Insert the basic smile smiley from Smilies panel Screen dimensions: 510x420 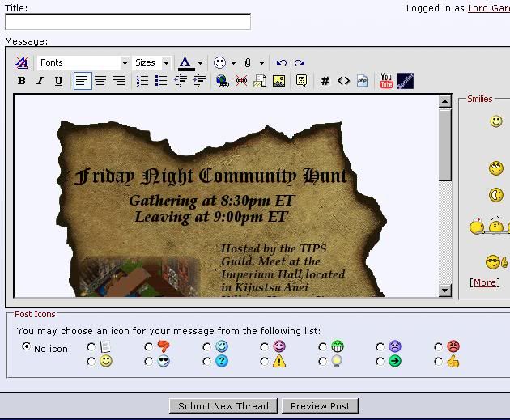coord(496,121)
